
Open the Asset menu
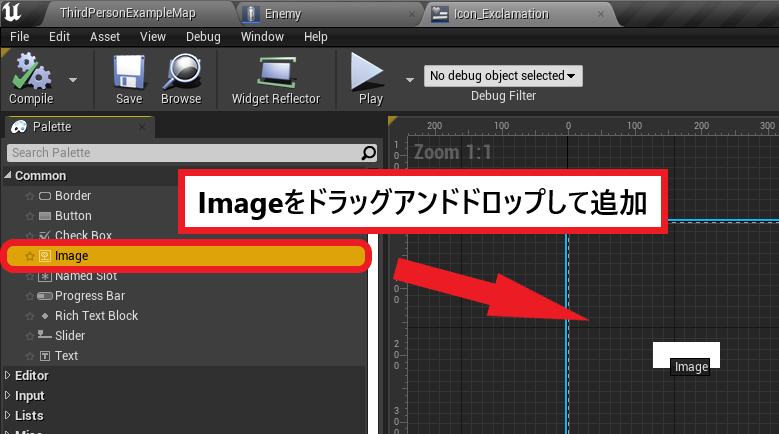(105, 37)
